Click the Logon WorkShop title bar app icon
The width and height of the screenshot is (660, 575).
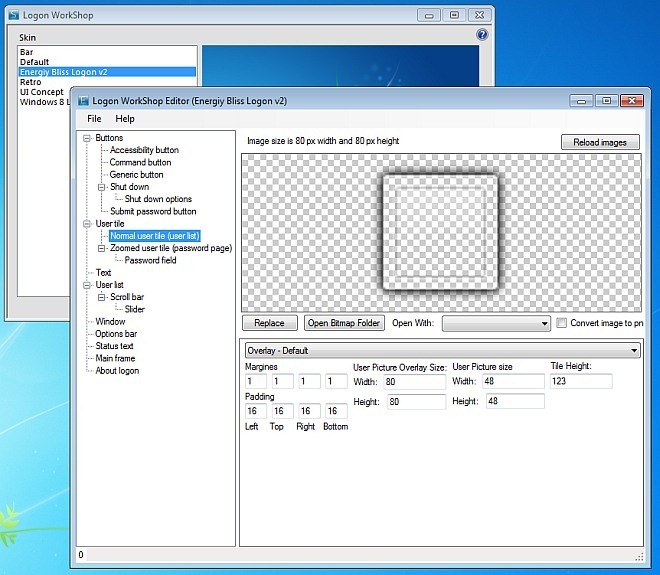14,15
